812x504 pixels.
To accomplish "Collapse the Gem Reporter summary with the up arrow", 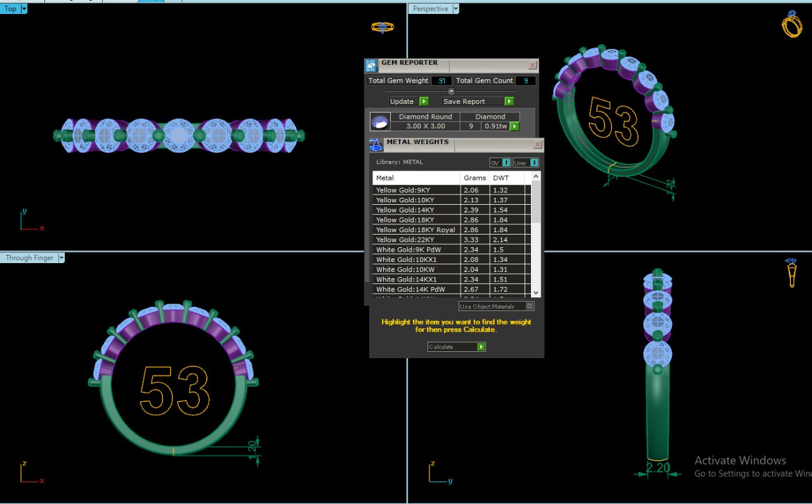I will pyautogui.click(x=451, y=91).
